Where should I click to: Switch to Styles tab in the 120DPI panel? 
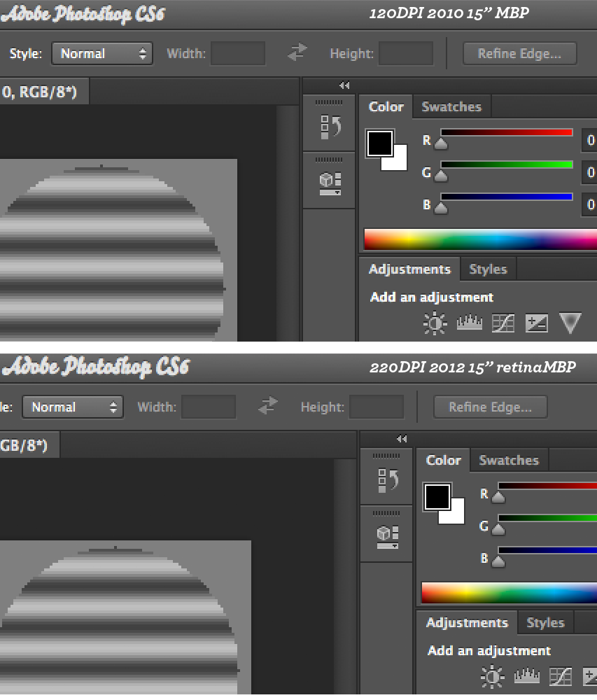pyautogui.click(x=488, y=269)
